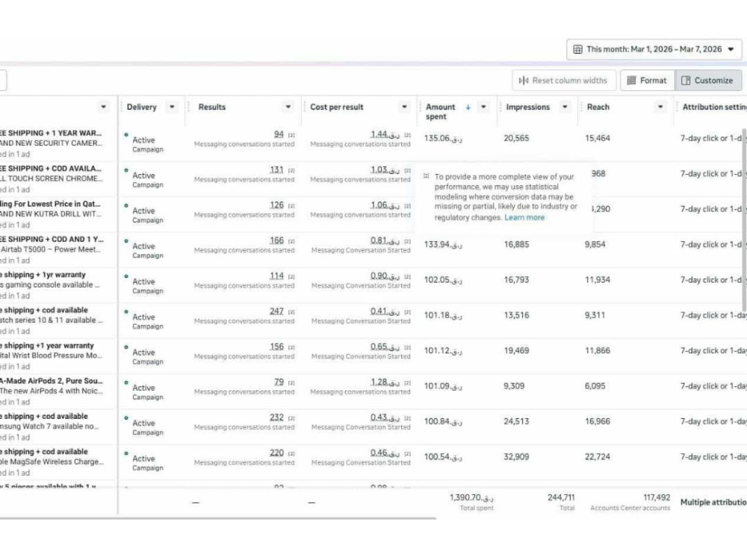Click the Results value 126

(276, 205)
